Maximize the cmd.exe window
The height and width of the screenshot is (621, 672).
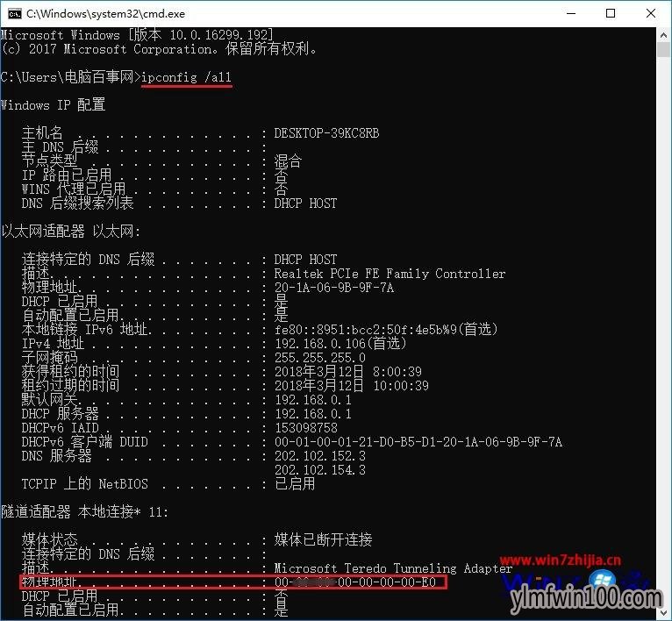pyautogui.click(x=611, y=13)
